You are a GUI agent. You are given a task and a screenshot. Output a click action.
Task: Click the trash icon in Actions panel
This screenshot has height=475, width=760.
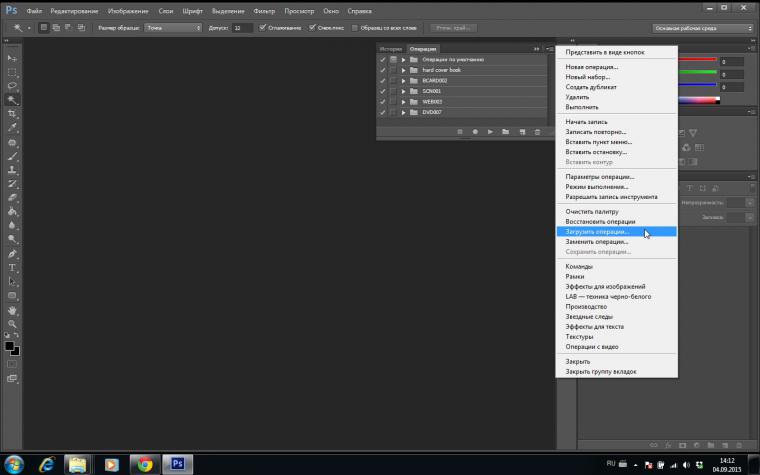(537, 132)
